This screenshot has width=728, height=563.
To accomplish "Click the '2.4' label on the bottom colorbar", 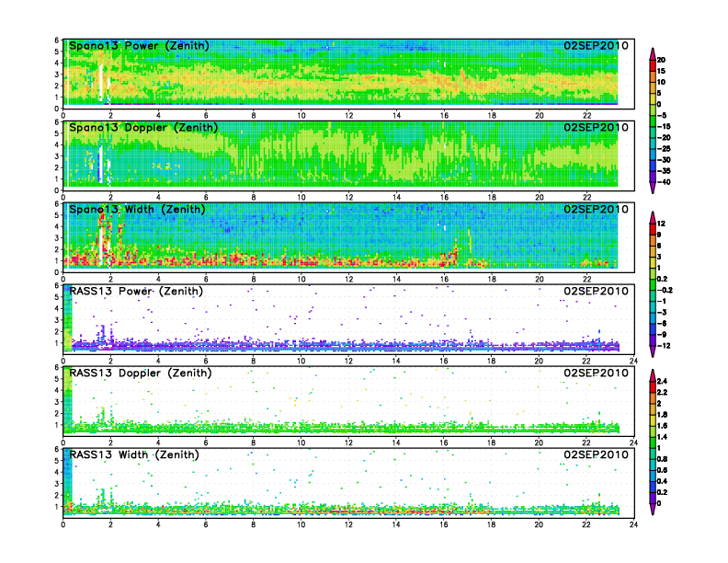I will 662,381.
